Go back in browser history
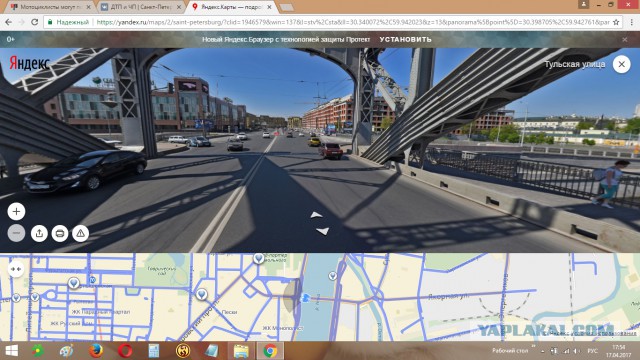The width and height of the screenshot is (640, 360). click(9, 22)
